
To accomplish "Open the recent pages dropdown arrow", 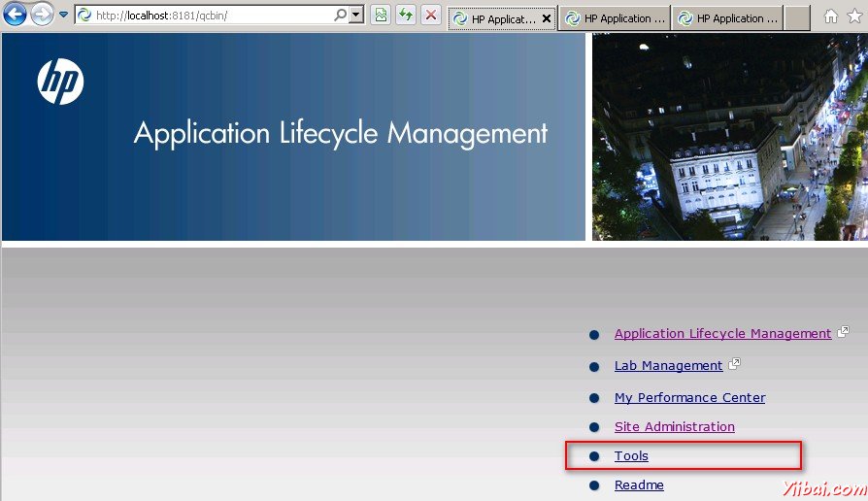I will point(64,16).
